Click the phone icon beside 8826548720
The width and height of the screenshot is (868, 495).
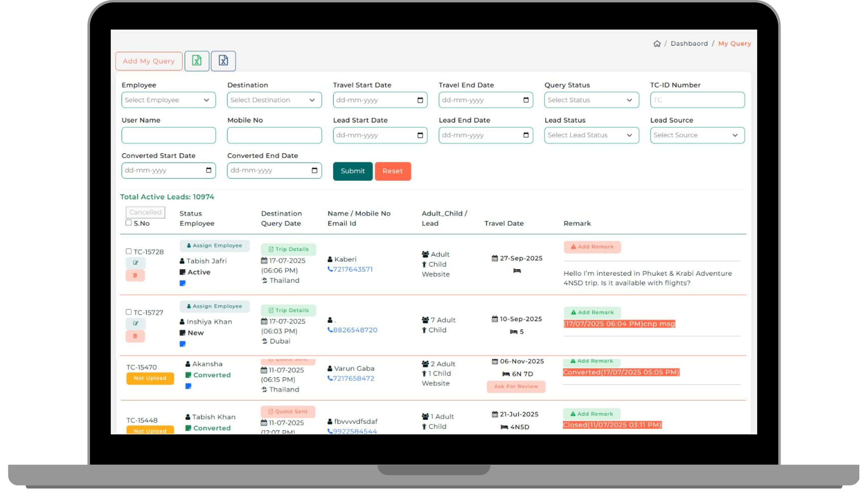point(330,330)
